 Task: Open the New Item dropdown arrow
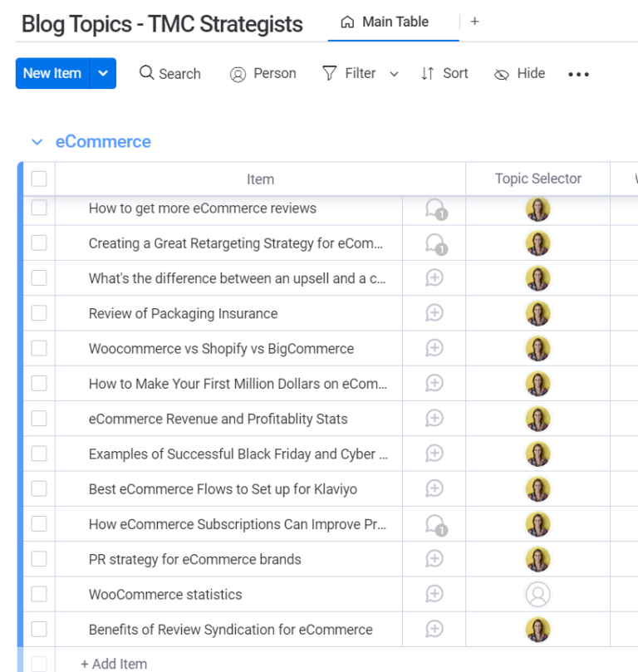pyautogui.click(x=103, y=73)
